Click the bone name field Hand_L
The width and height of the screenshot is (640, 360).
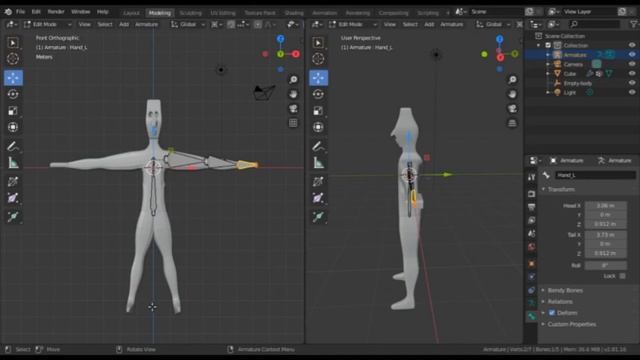595,175
